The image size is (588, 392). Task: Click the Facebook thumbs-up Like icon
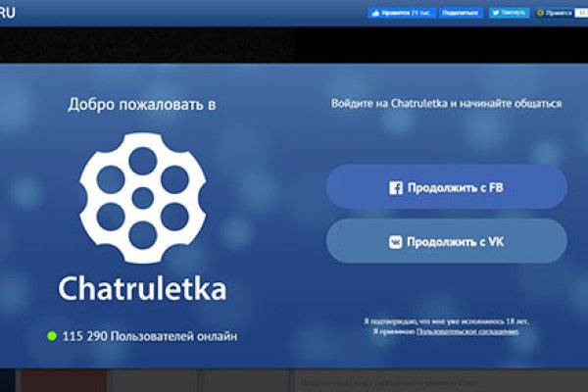[374, 14]
